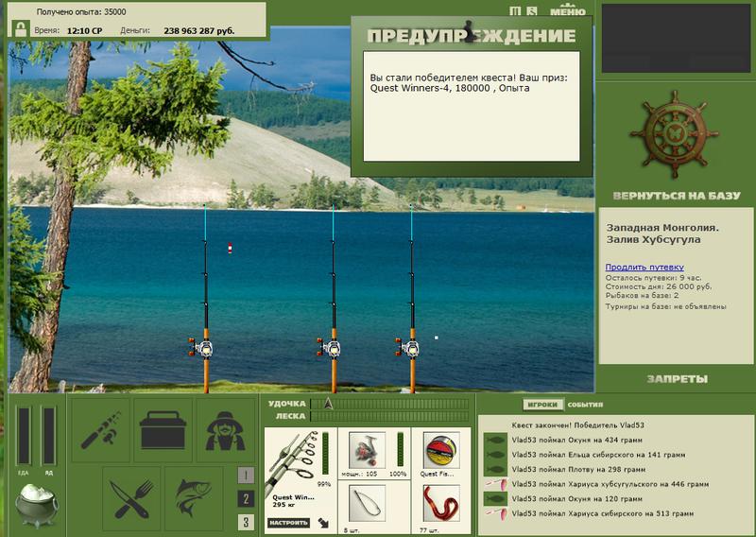Image resolution: width=756 pixels, height=537 pixels.
Task: Click fish icon beside Окуня на 434 грамм
Action: click(495, 441)
